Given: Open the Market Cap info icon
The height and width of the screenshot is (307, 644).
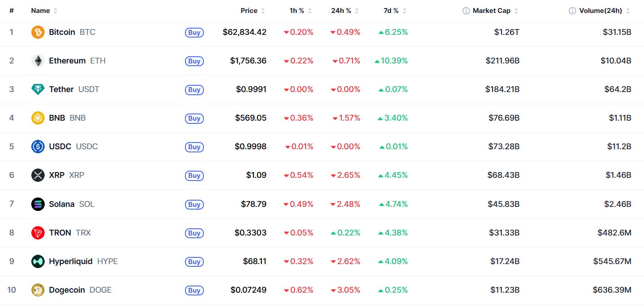Looking at the screenshot, I should tap(466, 11).
